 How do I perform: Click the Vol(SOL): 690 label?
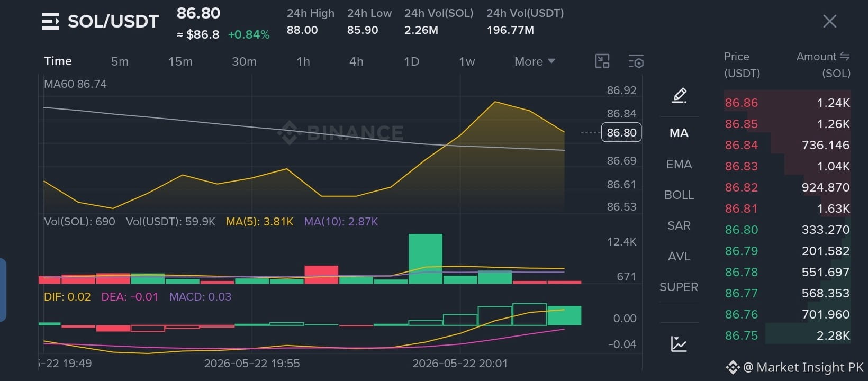[79, 222]
